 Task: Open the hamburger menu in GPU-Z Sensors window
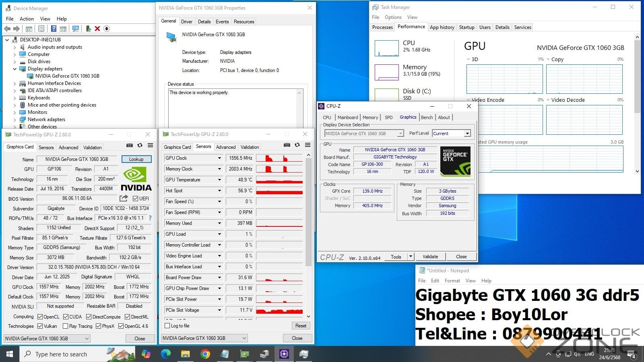308,145
